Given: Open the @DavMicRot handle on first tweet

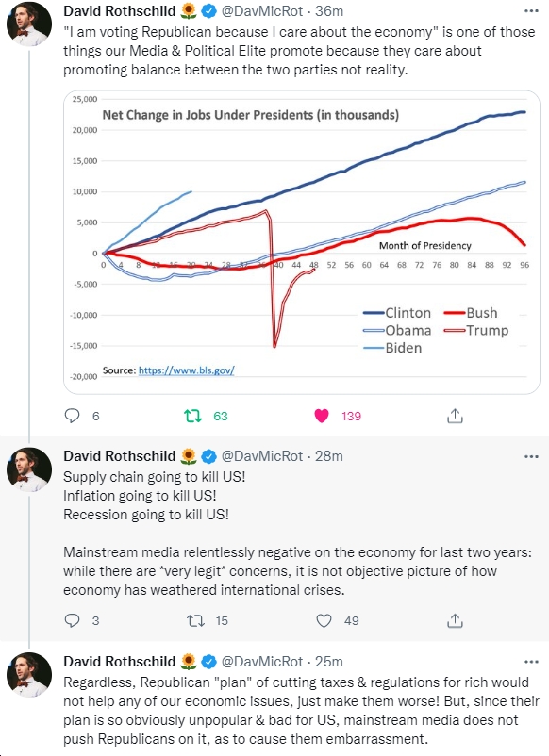Looking at the screenshot, I should click(262, 11).
